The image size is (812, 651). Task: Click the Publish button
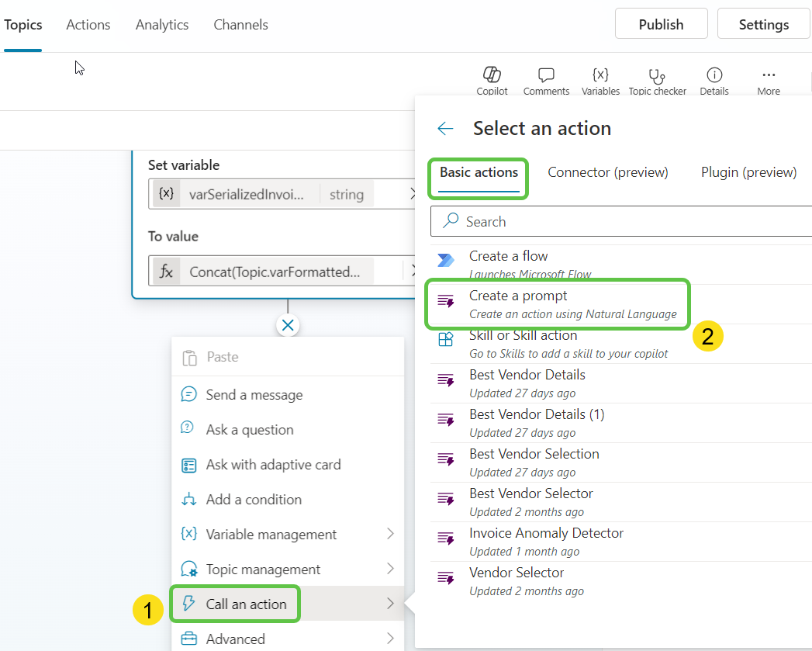tap(661, 23)
